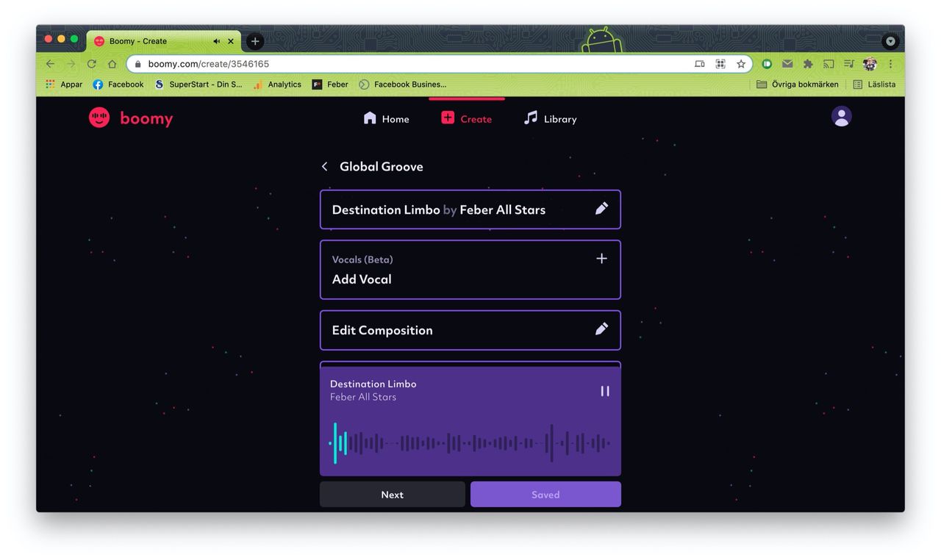Reload the current page

click(x=91, y=64)
